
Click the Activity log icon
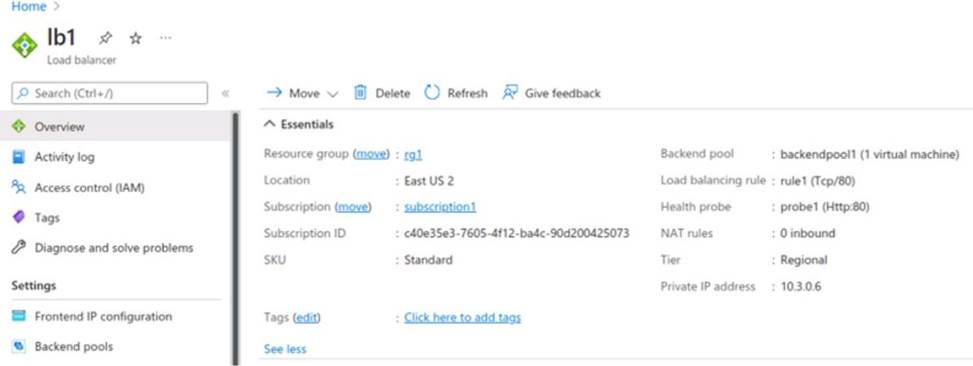[19, 157]
